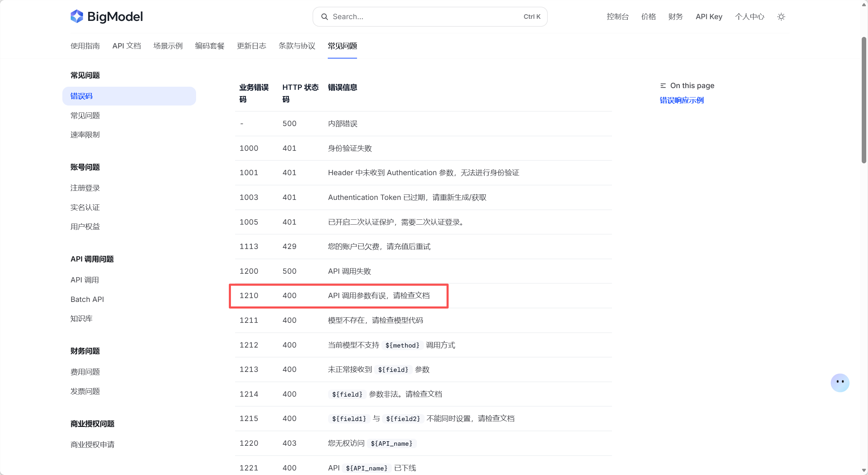Focus the Search... input field
868x475 pixels.
coord(430,17)
